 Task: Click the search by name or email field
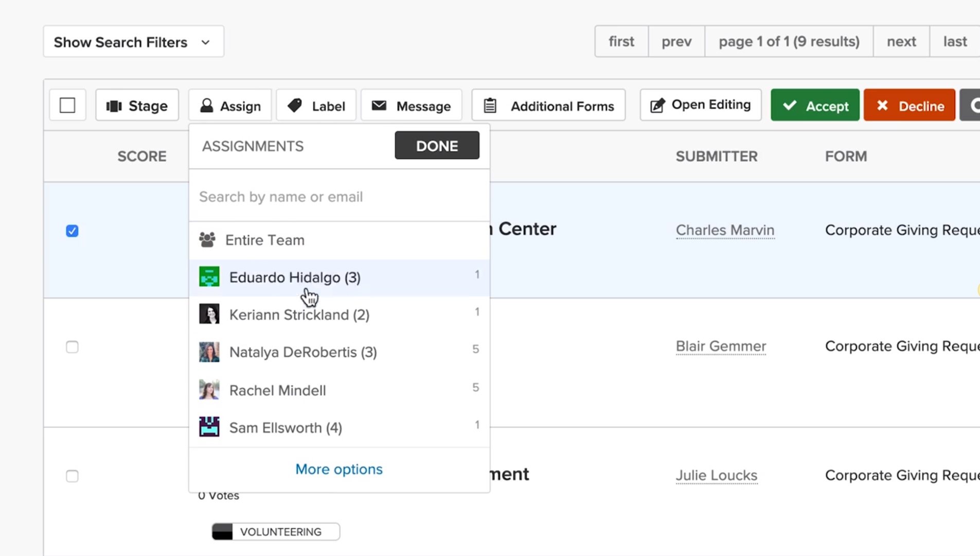pyautogui.click(x=338, y=196)
